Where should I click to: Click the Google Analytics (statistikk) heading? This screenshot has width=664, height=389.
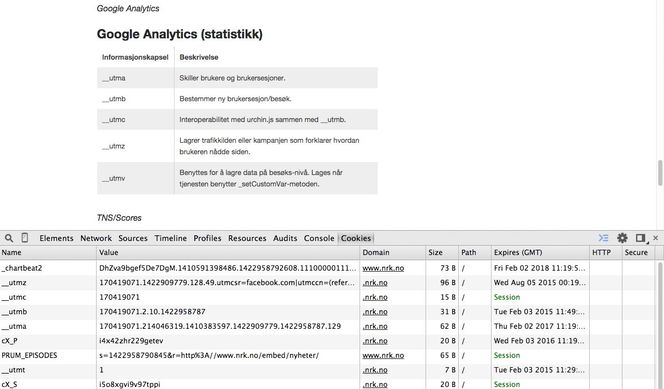[x=180, y=34]
